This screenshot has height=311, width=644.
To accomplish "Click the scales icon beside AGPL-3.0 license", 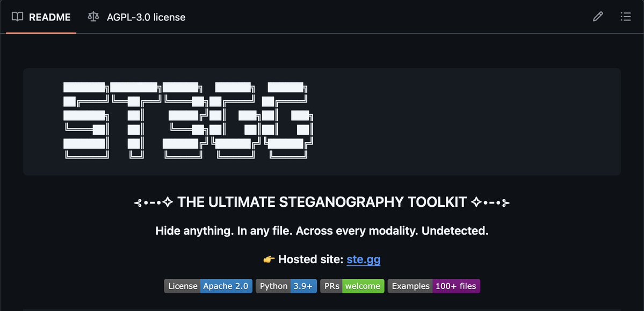I will (x=93, y=17).
